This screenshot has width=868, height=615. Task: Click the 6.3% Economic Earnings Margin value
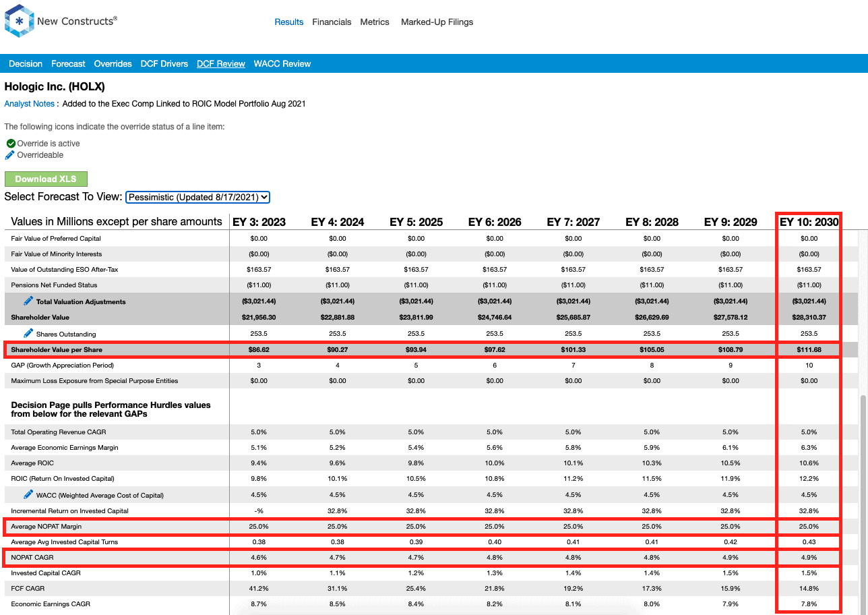[809, 448]
